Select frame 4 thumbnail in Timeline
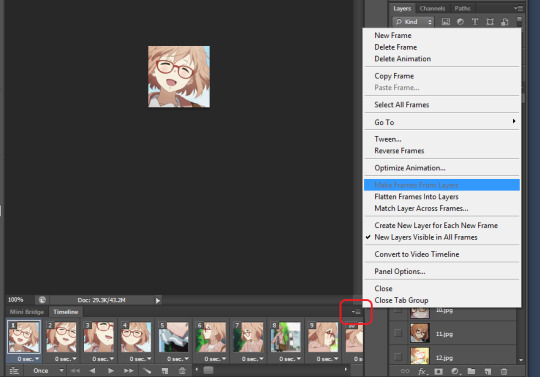The width and height of the screenshot is (540, 377). (136, 337)
